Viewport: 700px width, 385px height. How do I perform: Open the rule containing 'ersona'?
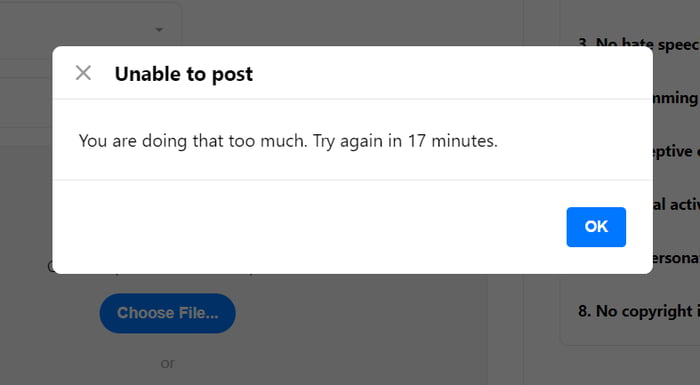[676, 258]
